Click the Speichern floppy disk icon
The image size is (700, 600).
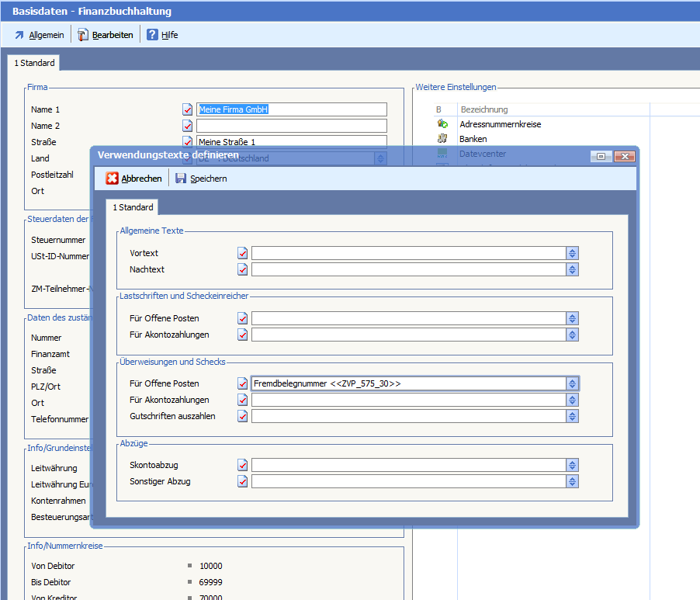pos(181,179)
